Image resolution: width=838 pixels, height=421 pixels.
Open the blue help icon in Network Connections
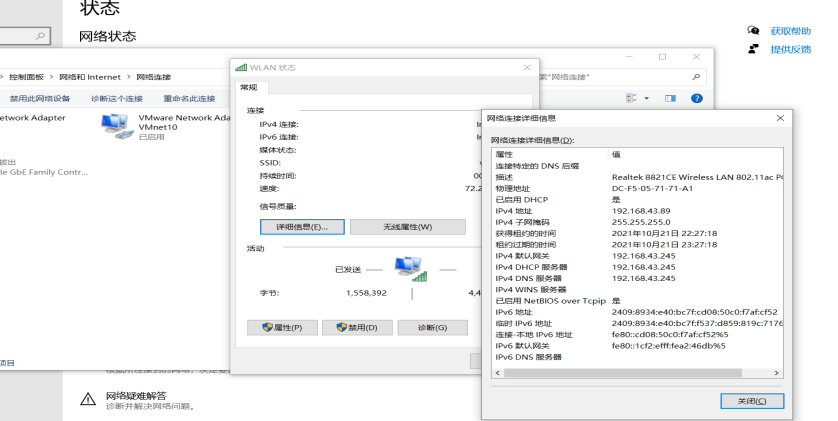pos(696,98)
